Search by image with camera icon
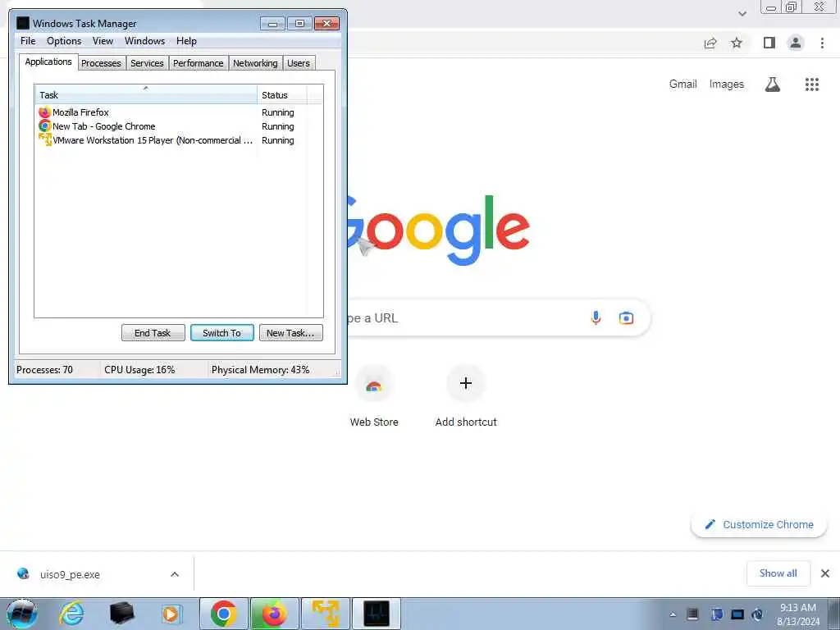Screen dimensions: 840x630 626,317
